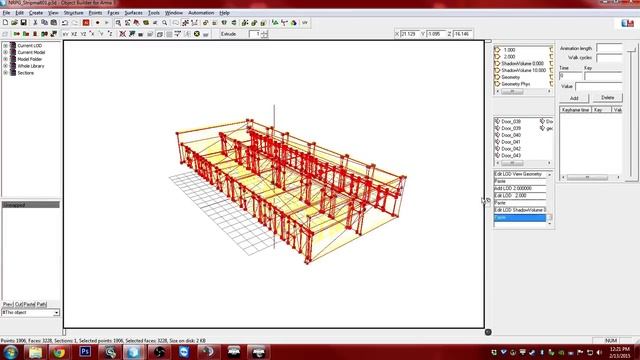Click the 'Edit LOD 2.000' history entry

coord(520,196)
